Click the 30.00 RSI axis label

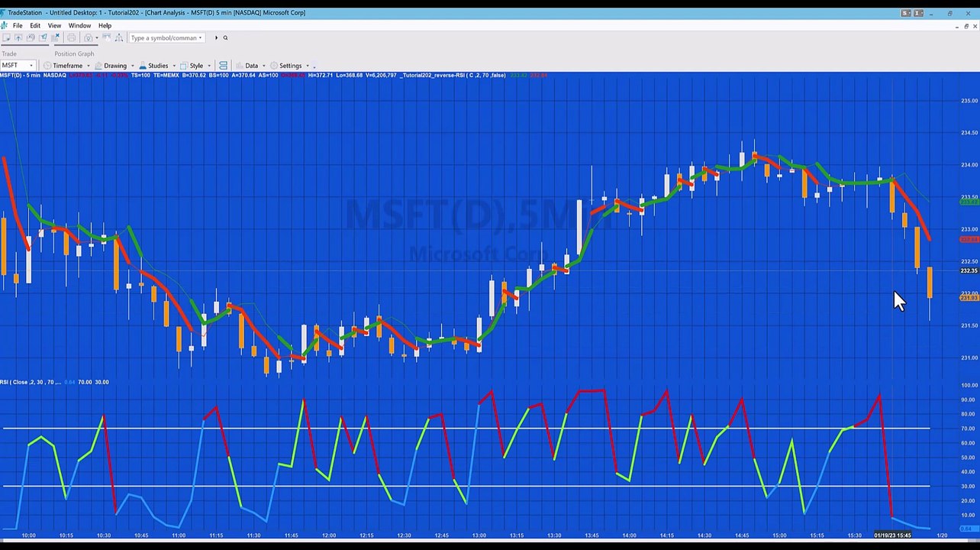[x=969, y=487]
